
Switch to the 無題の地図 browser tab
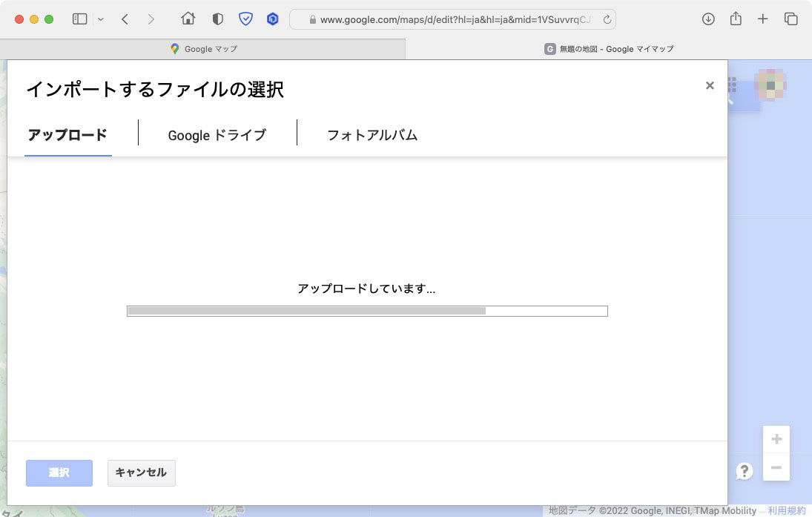click(610, 49)
